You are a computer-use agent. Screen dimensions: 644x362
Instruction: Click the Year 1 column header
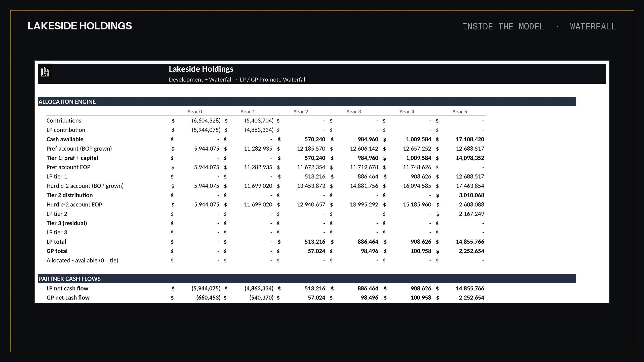tap(248, 112)
